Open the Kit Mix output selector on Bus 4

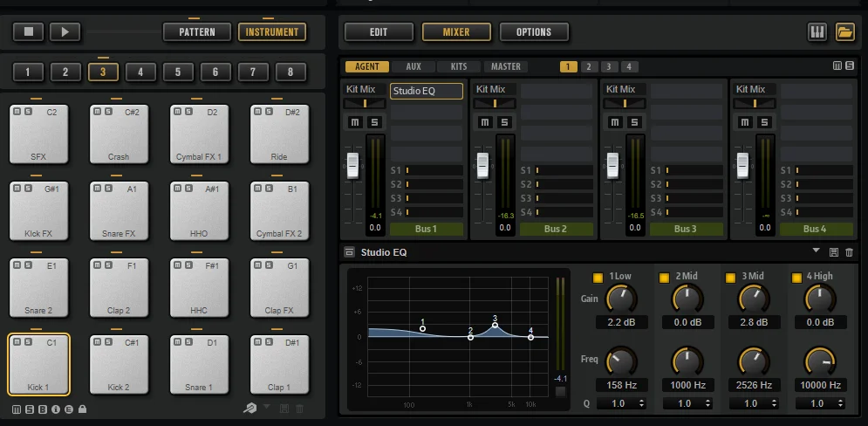click(755, 89)
